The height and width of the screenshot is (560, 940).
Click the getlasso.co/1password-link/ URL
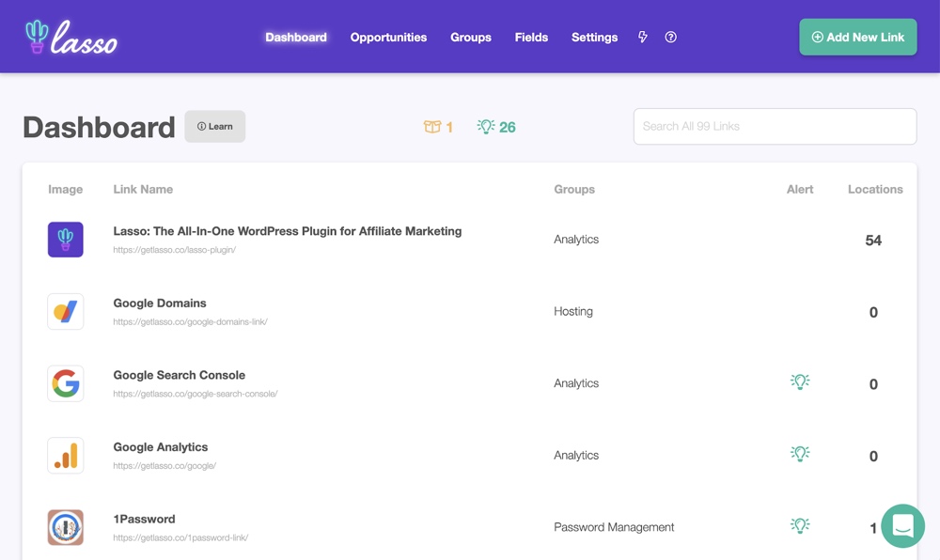pos(180,537)
